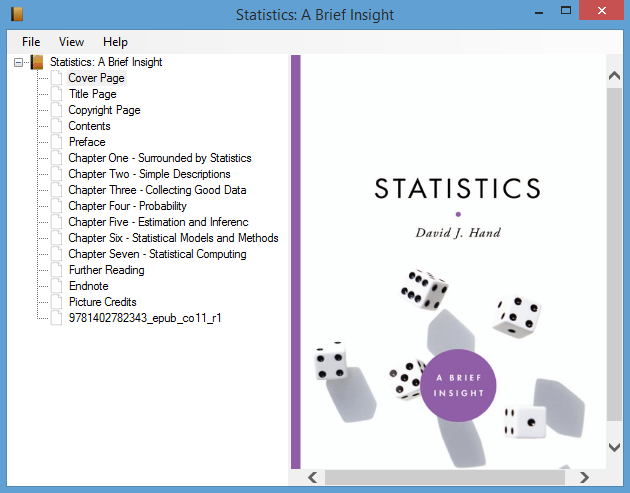
Task: Open Chapter Five - Estimation and Inferenc
Action: 158,222
